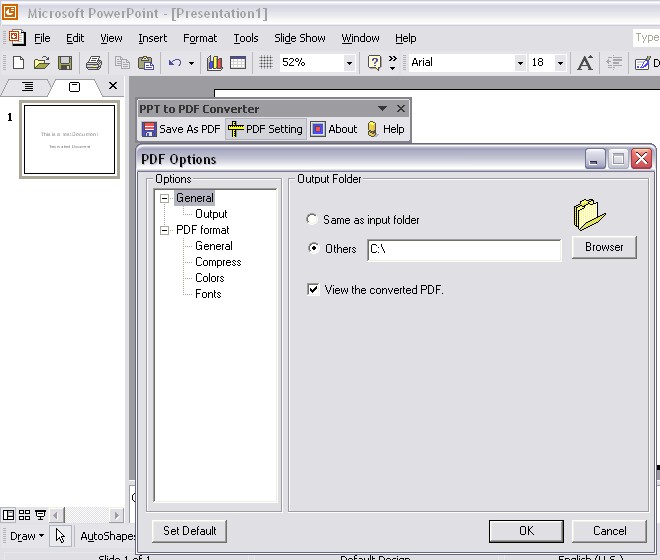
Task: Click About in PPT to PDF Converter
Action: tap(334, 129)
